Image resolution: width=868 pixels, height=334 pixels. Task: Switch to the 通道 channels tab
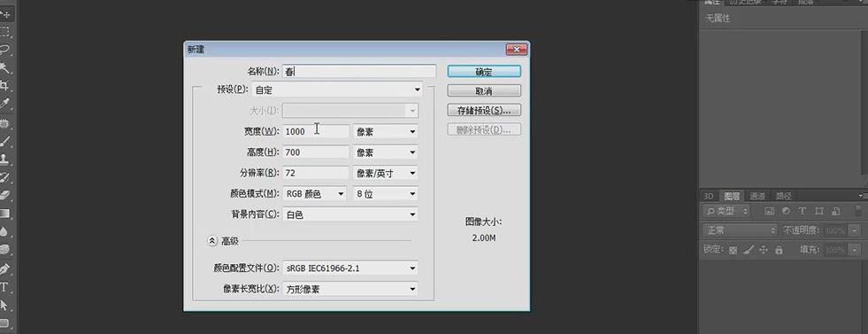click(757, 196)
